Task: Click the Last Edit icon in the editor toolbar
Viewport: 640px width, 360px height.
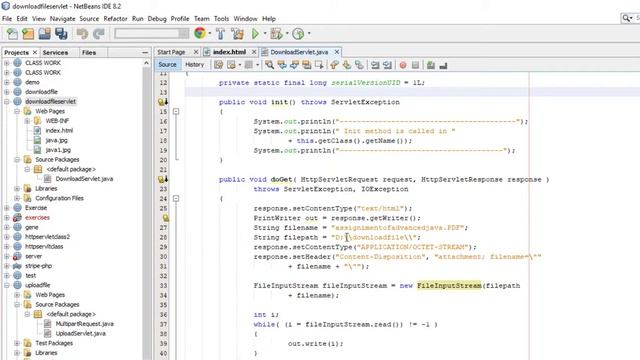Action: coord(219,65)
